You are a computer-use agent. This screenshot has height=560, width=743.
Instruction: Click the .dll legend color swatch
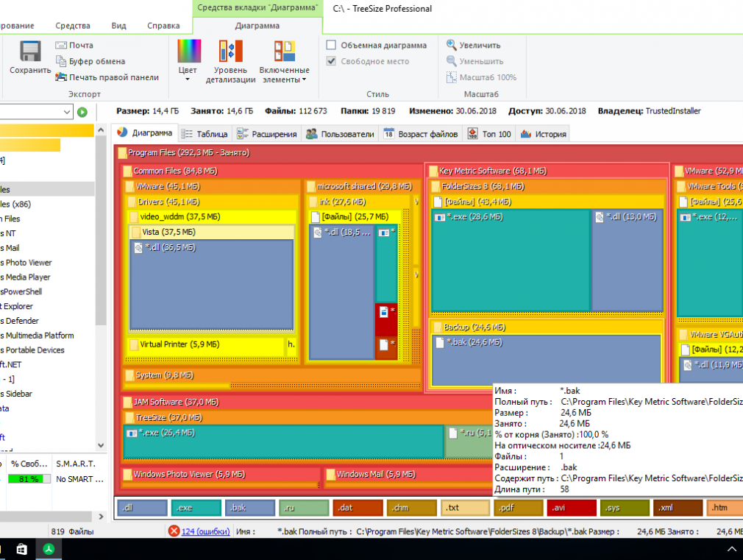(x=142, y=508)
